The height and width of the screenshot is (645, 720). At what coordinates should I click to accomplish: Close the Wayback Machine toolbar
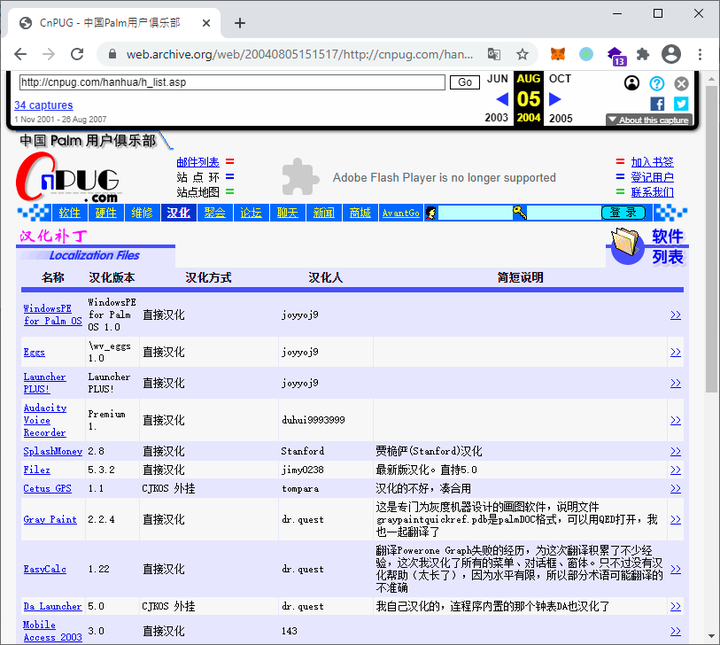[681, 84]
